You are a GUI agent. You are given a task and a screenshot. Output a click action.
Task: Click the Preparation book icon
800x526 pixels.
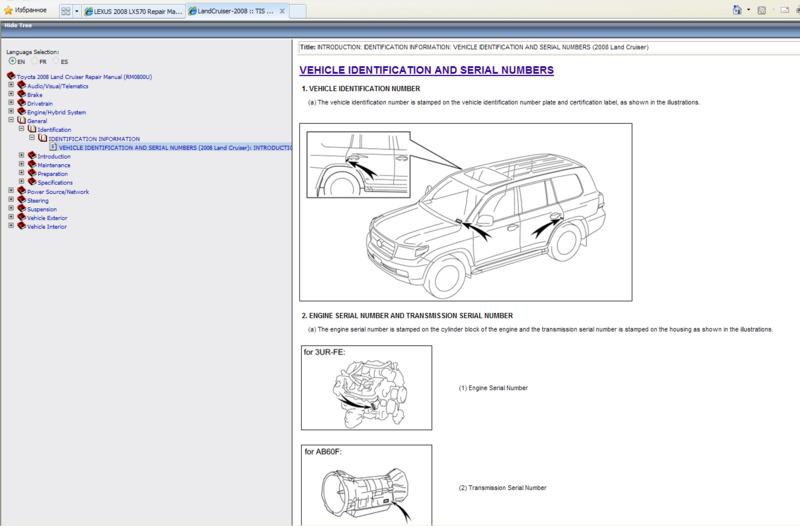(x=32, y=173)
